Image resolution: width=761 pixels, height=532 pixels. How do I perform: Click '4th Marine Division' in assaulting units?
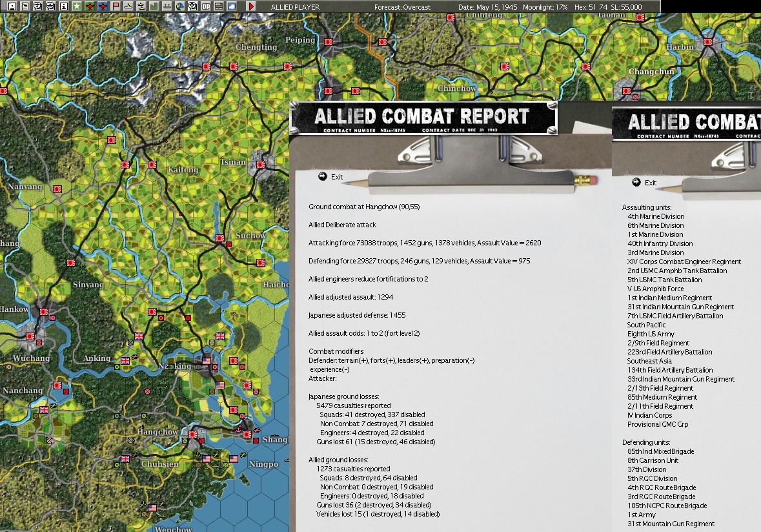click(656, 216)
